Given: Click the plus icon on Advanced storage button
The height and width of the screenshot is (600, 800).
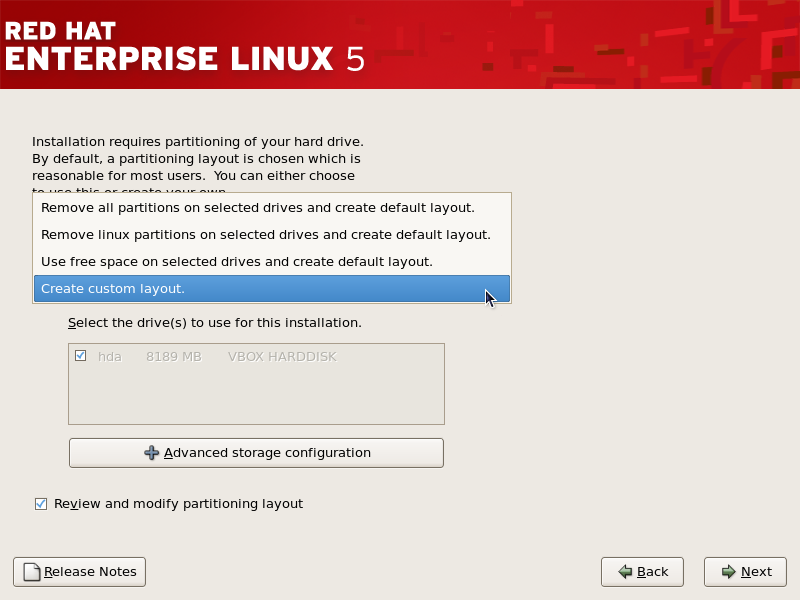Looking at the screenshot, I should pos(152,453).
